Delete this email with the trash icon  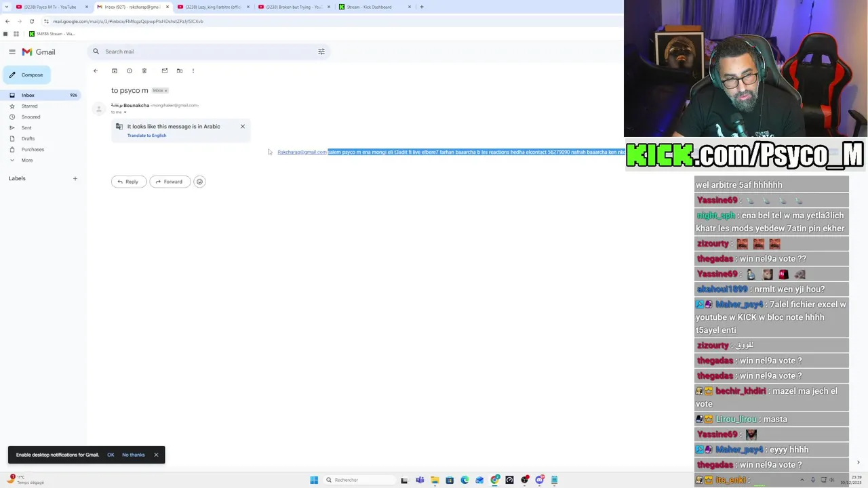click(144, 70)
